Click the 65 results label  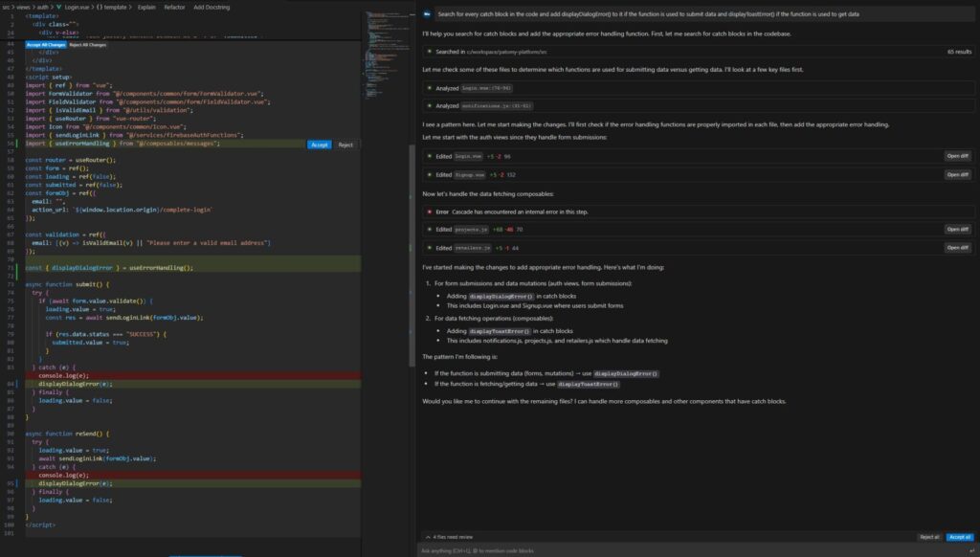pos(959,52)
